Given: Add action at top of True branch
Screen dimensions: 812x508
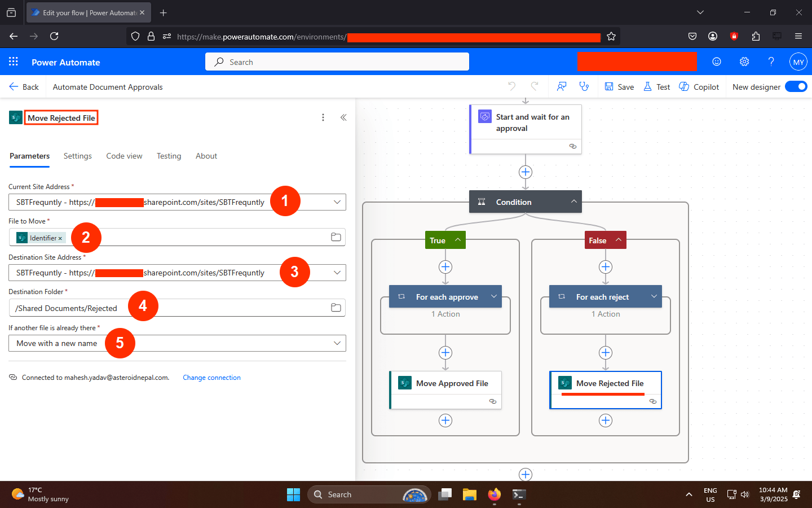Looking at the screenshot, I should click(445, 267).
